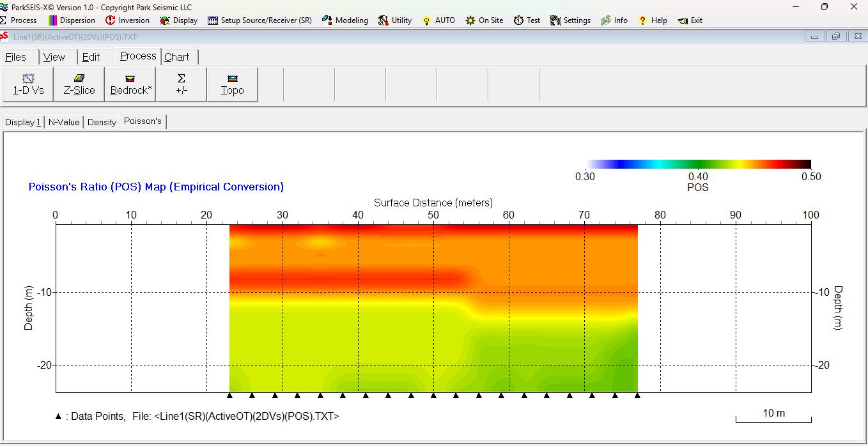Image resolution: width=868 pixels, height=446 pixels.
Task: Launch the AUTO lightbulb option
Action: pyautogui.click(x=438, y=20)
